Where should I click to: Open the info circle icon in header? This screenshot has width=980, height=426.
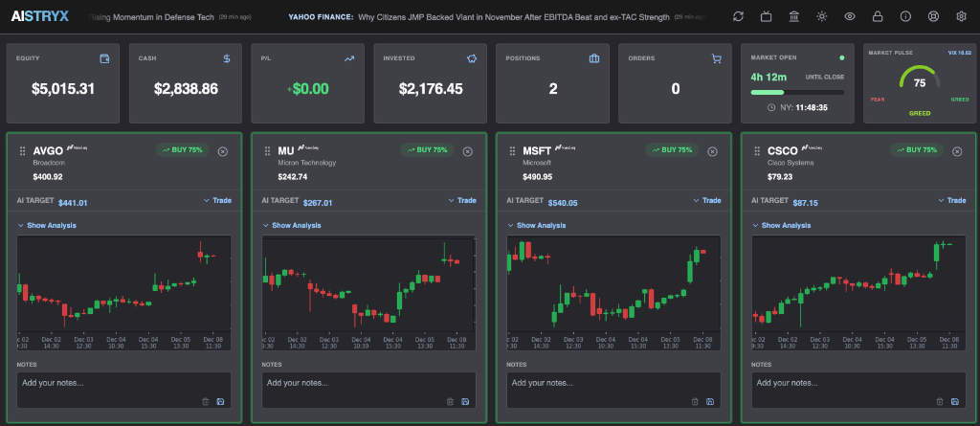[x=905, y=17]
